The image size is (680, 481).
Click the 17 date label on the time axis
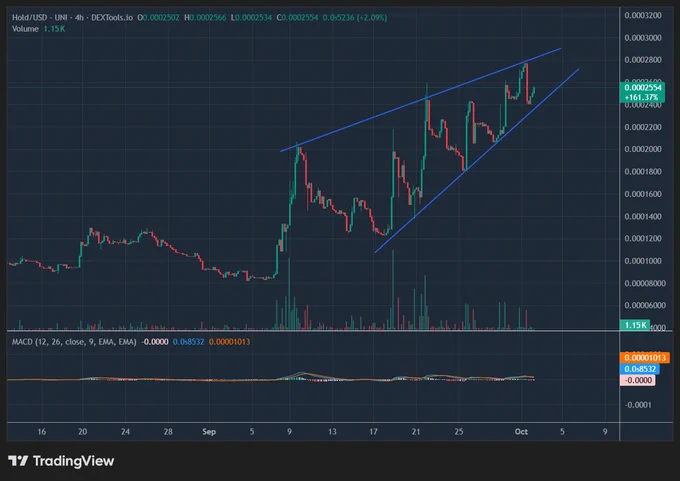(373, 432)
